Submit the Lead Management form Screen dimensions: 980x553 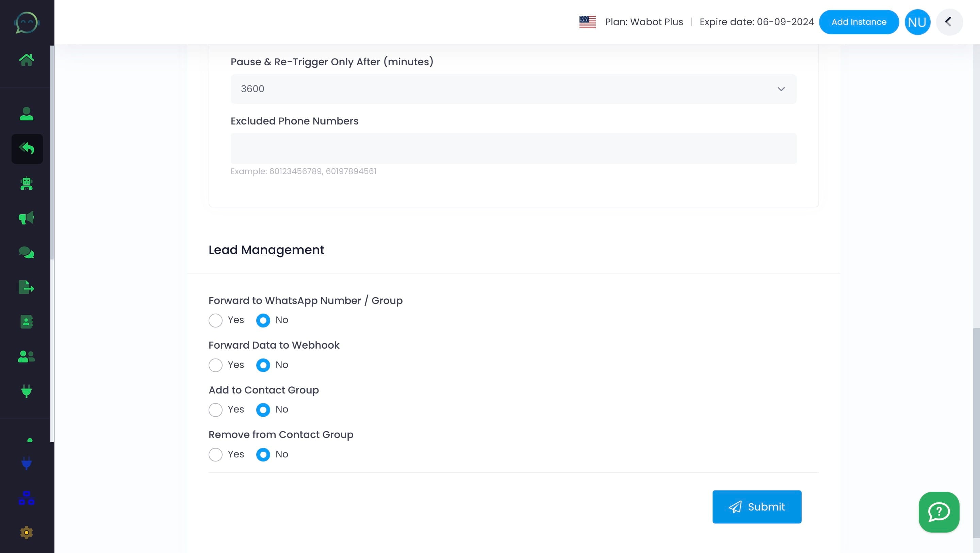click(x=756, y=507)
